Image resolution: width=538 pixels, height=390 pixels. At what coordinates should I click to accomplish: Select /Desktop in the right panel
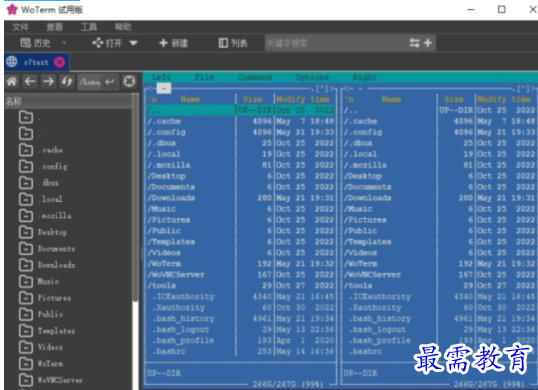(x=440, y=176)
